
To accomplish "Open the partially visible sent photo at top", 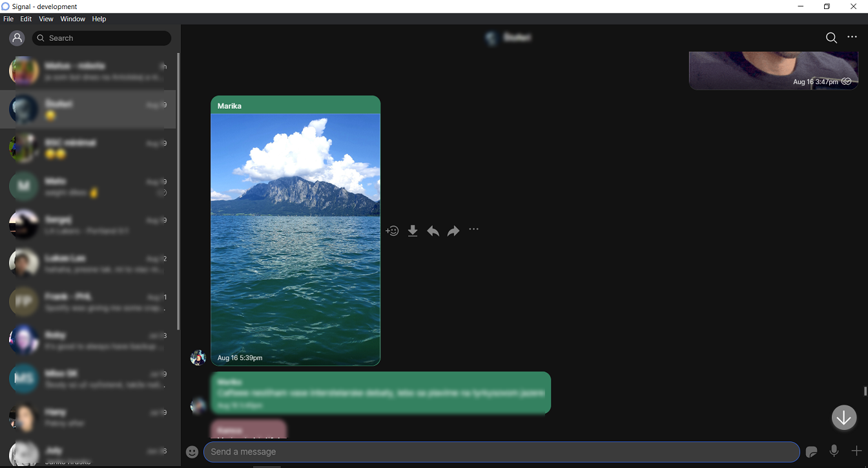I will (774, 70).
